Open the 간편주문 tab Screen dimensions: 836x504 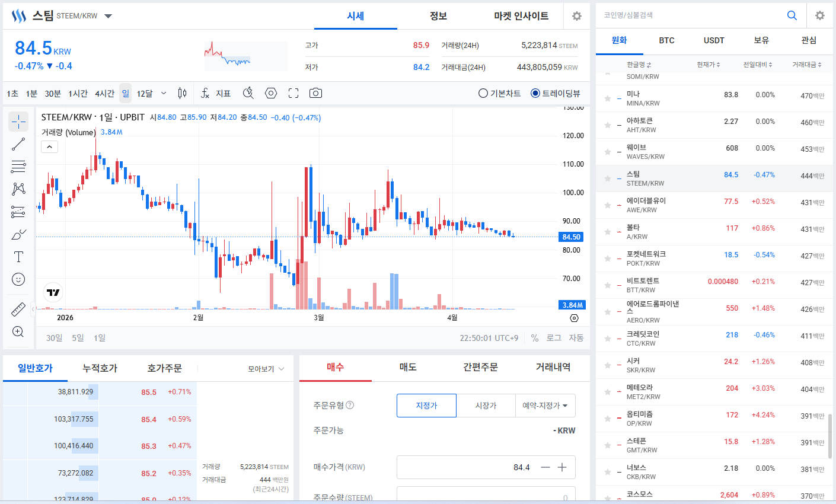coord(480,368)
